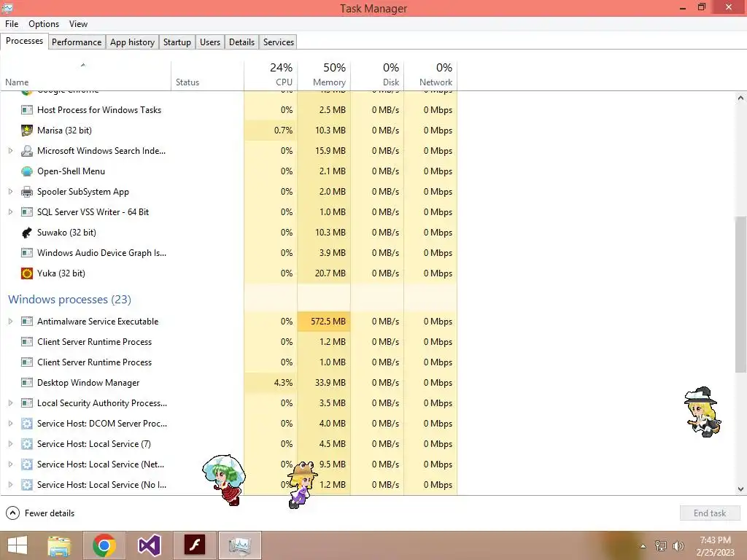Expand SQL Server VSS Writer row

(10, 212)
